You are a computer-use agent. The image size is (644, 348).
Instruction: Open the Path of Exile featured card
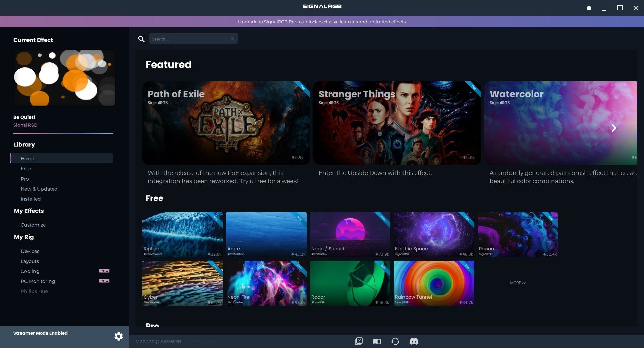click(x=226, y=123)
